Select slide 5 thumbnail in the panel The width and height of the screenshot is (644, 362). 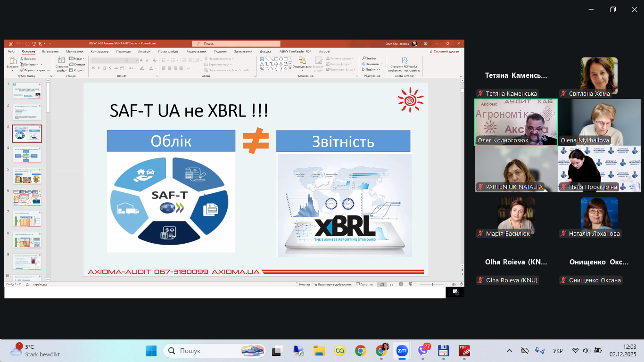(27, 175)
